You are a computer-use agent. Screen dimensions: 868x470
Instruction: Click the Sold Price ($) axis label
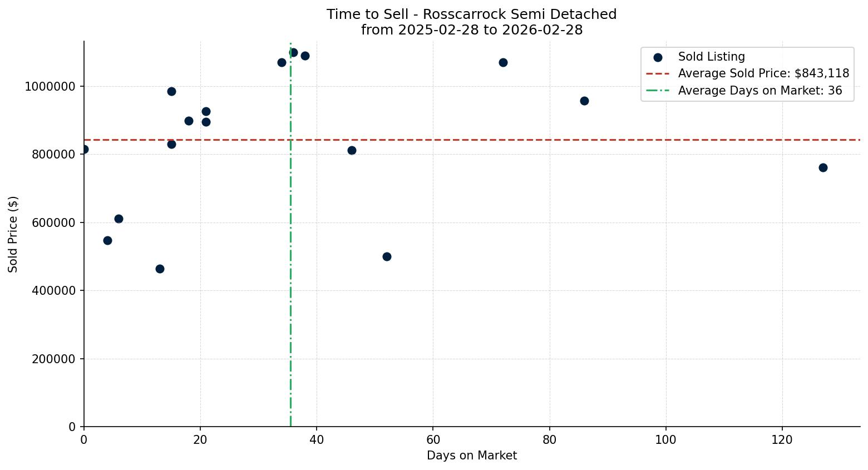[x=13, y=234]
